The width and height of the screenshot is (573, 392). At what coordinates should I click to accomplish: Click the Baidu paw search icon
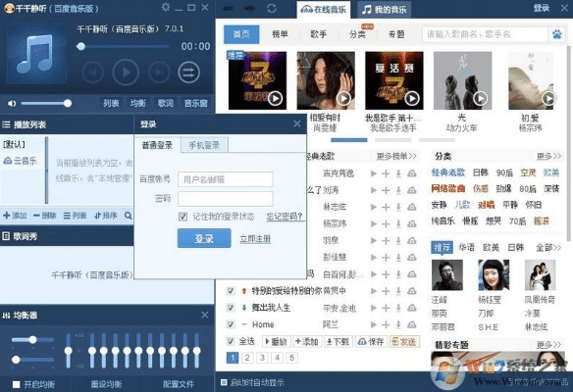point(557,34)
